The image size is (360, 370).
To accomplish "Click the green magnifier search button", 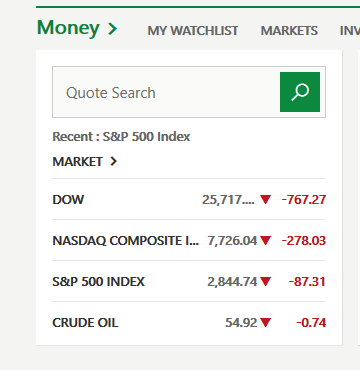I will coord(300,92).
